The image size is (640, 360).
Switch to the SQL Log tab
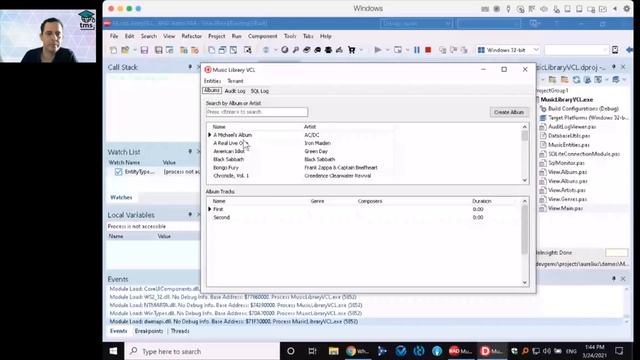(x=260, y=91)
